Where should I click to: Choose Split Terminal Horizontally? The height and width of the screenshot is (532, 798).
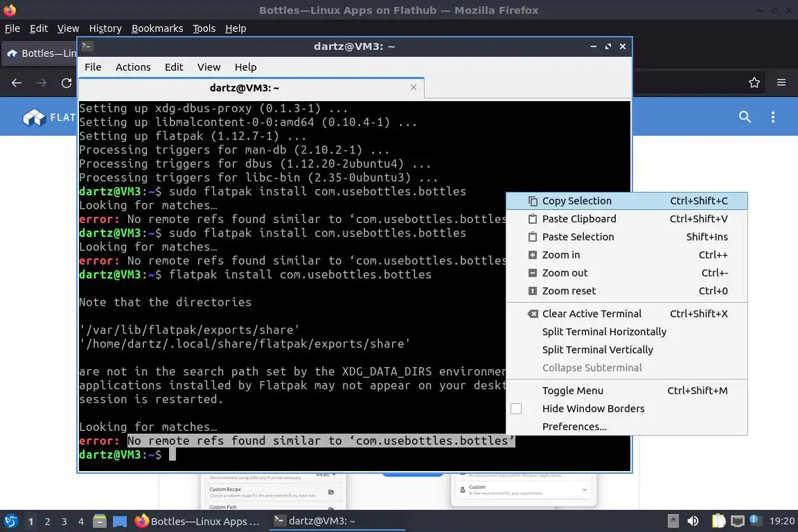[626, 332]
